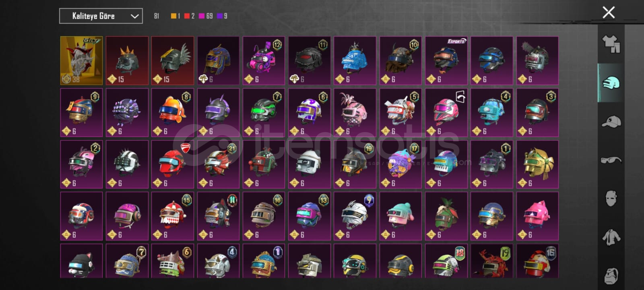
Task: Pick the pink cat helmet skin
Action: click(x=538, y=216)
